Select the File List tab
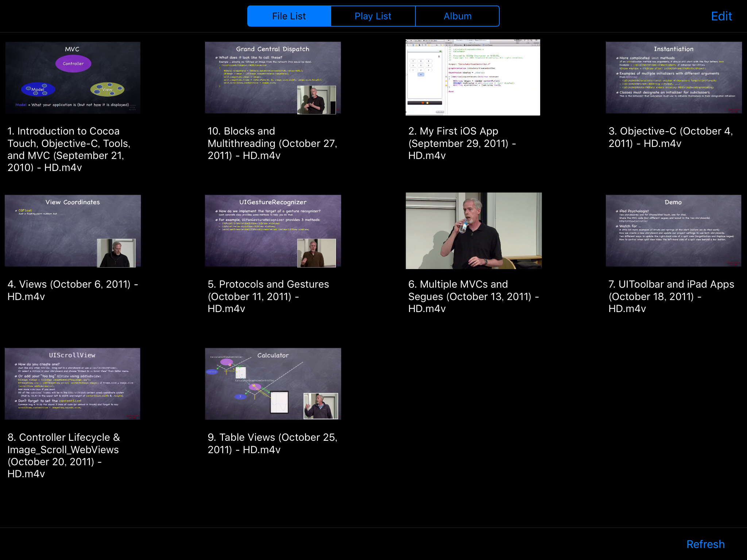 289,16
